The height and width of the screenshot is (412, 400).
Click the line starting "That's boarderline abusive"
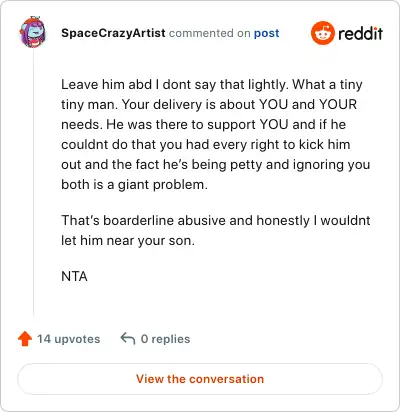pos(216,220)
